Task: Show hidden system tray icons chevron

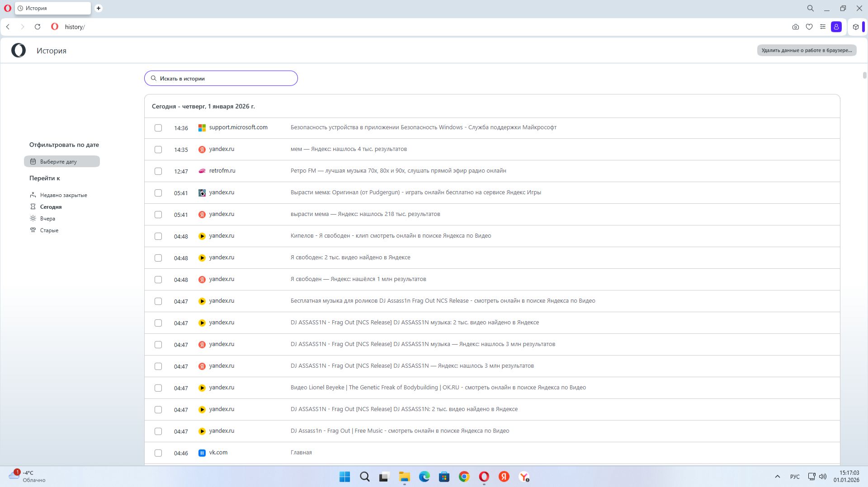Action: (778, 477)
